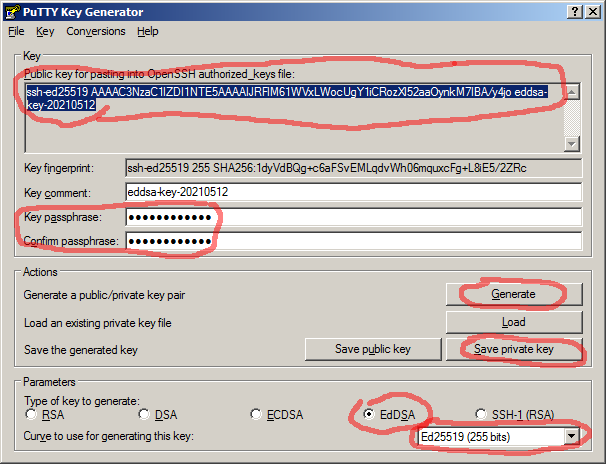This screenshot has width=606, height=464.
Task: Click the 'Generate a public/private key pair' label
Action: [104, 295]
